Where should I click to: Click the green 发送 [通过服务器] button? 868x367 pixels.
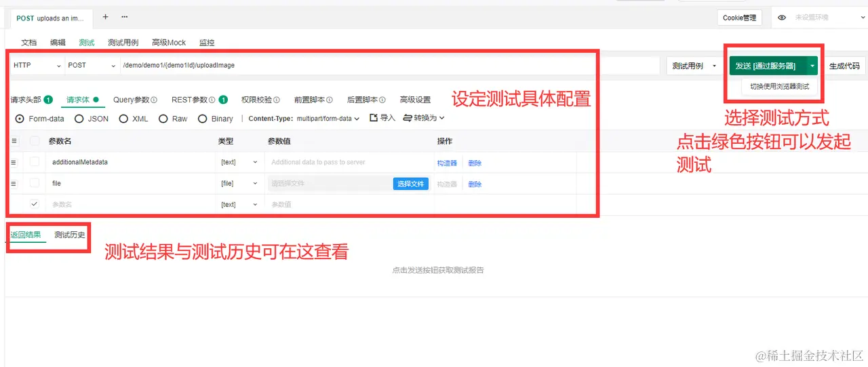(768, 66)
